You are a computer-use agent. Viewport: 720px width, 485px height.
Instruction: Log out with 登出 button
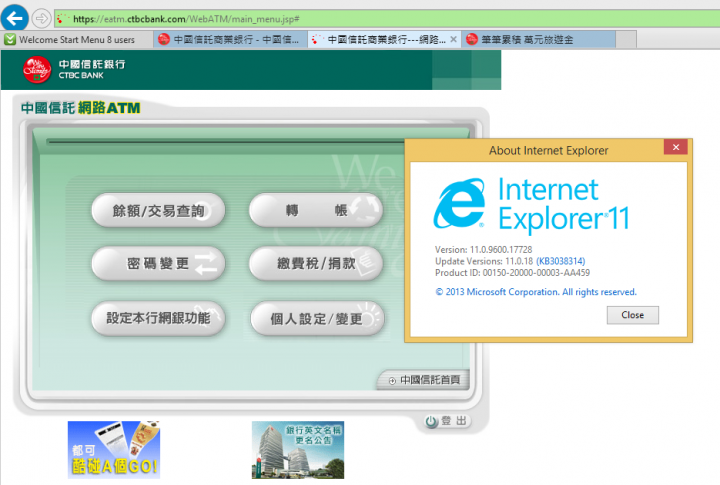pos(447,421)
